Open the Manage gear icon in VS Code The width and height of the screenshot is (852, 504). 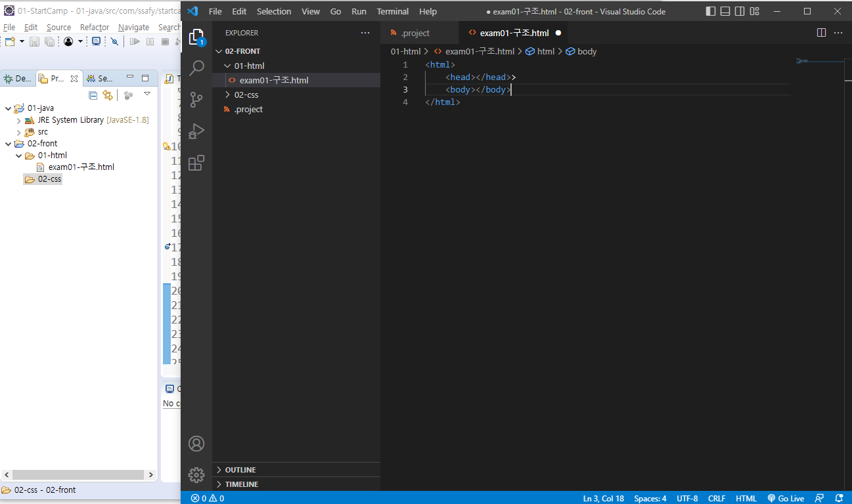pos(196,475)
